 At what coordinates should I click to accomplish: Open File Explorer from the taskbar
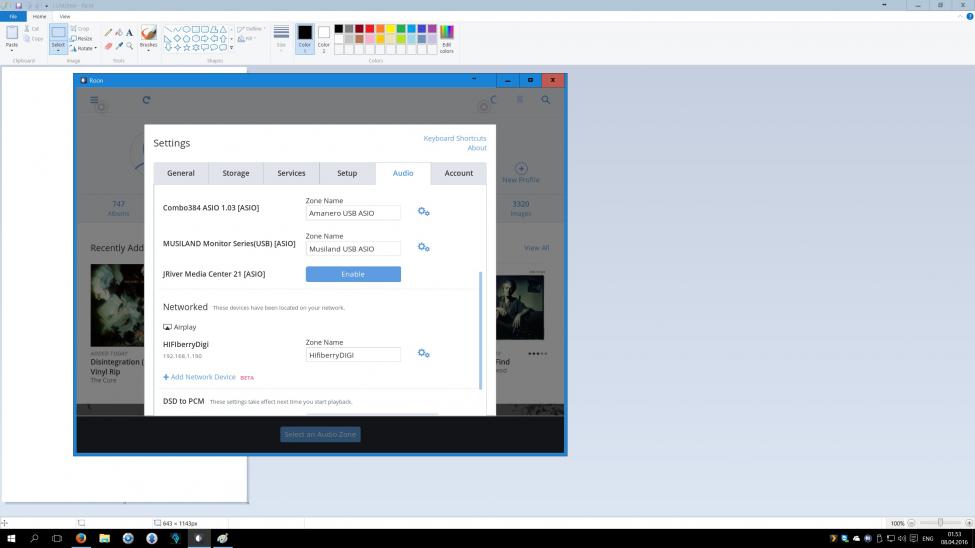104,539
